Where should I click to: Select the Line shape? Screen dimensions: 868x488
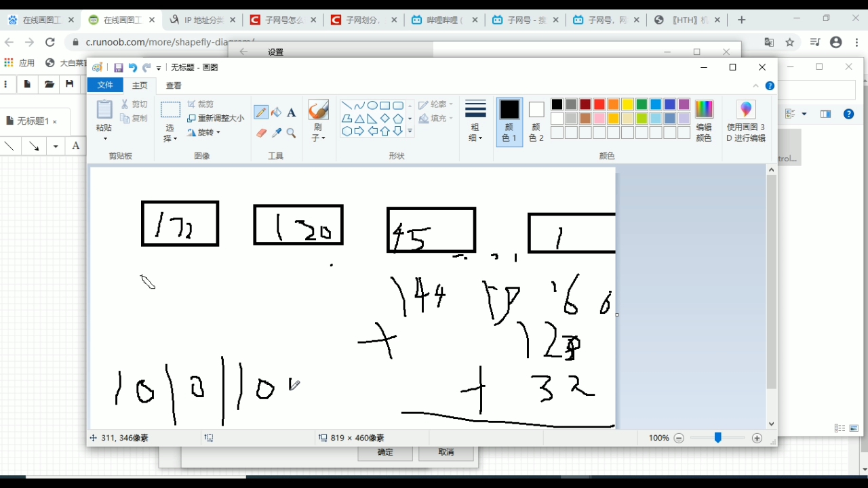(x=347, y=106)
